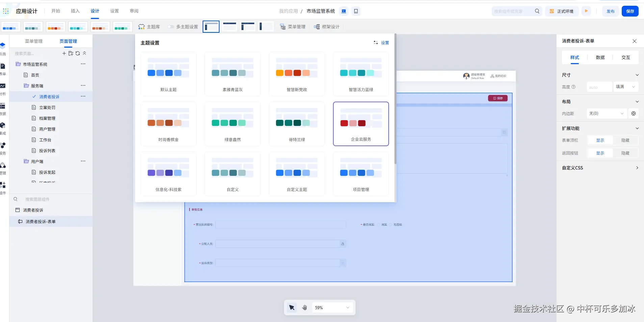The height and width of the screenshot is (322, 644).
Task: Toggle the 多主题设置 switch
Action: tap(171, 27)
